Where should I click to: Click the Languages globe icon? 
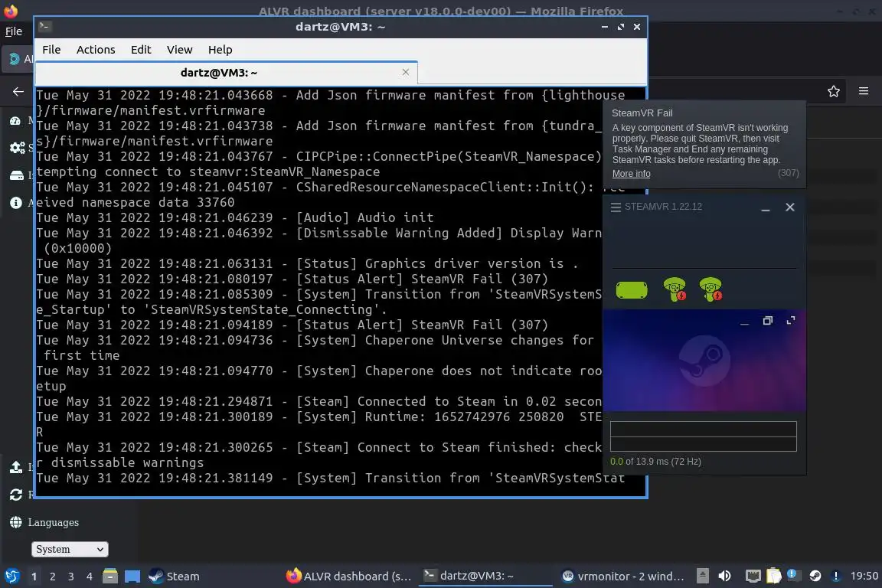16,522
